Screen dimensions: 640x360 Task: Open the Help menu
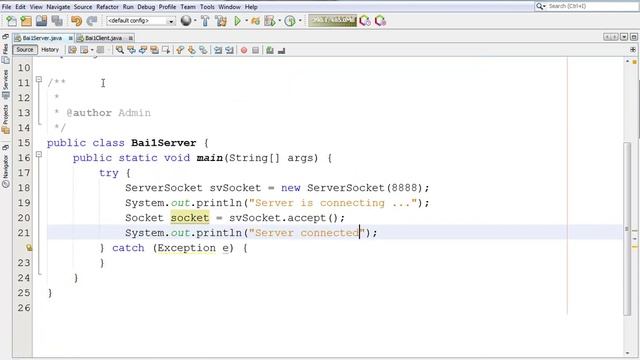(x=251, y=7)
